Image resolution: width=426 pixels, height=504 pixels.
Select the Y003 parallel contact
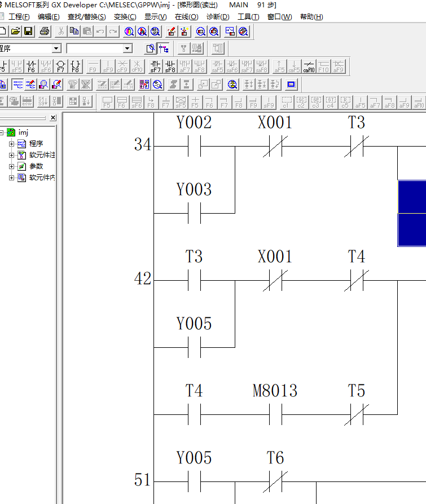tap(194, 213)
